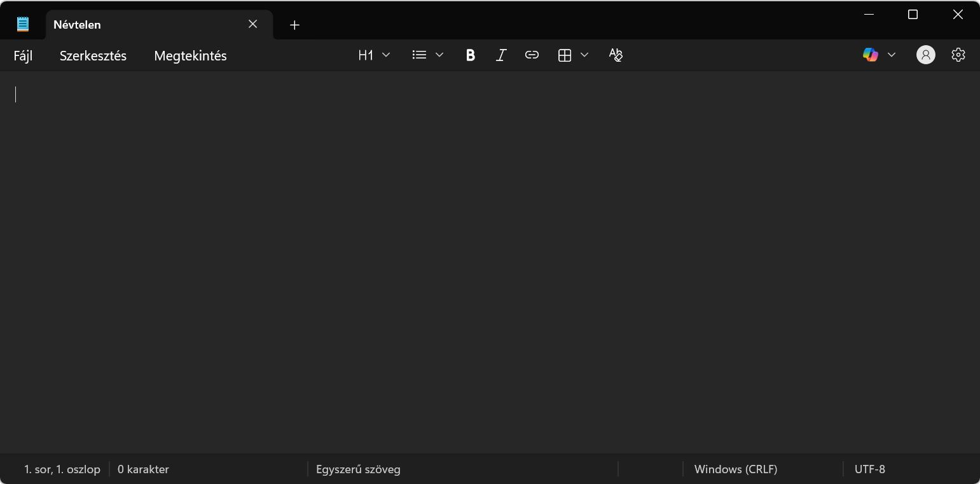Click the Egyszerű szöveg status bar item
This screenshot has height=484, width=980.
pyautogui.click(x=358, y=469)
